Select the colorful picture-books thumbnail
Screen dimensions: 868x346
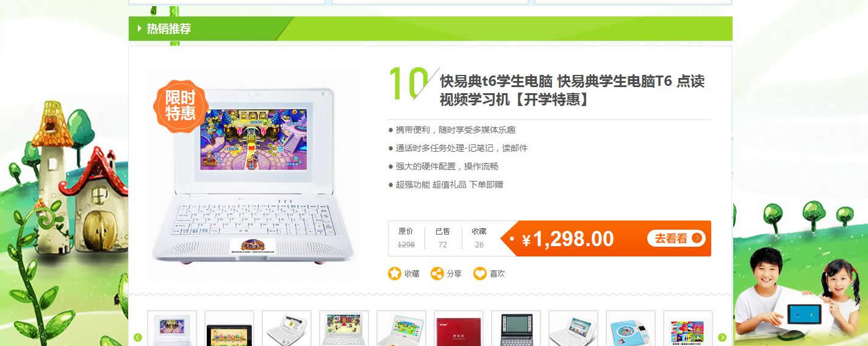point(687,328)
